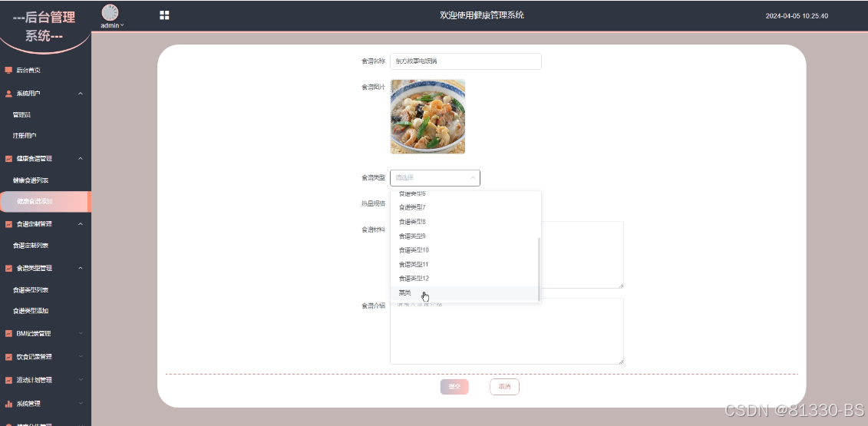This screenshot has height=426, width=868.
Task: Select the highlighted 健康食谱添加 menu item
Action: click(45, 202)
